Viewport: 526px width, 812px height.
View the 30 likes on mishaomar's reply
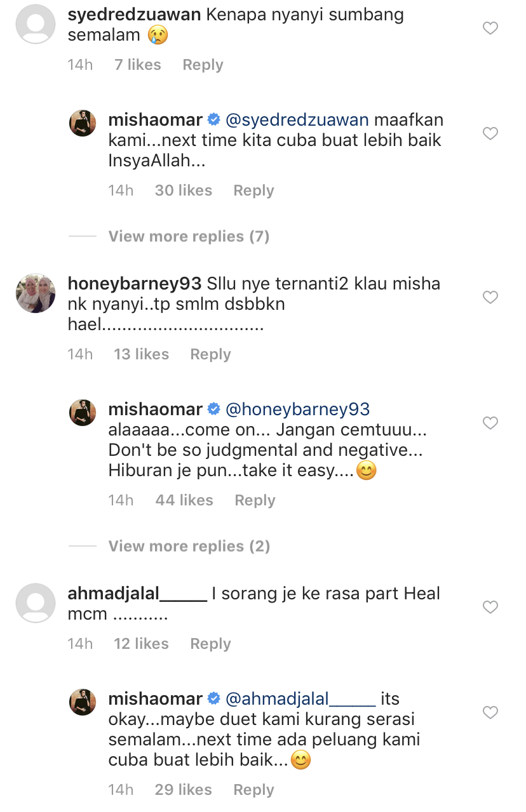point(184,190)
